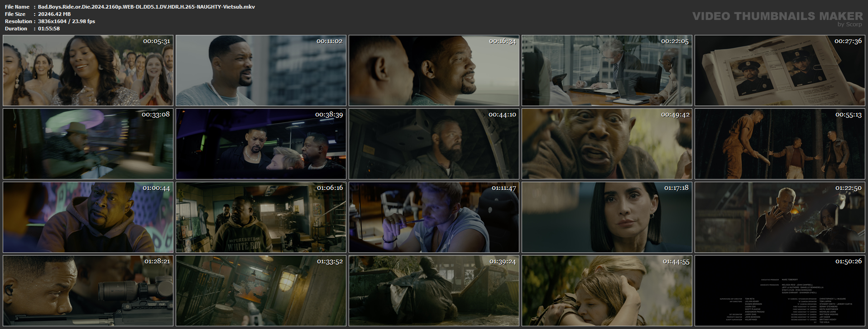The image size is (868, 329).
Task: Open the close-up face frame 00:49:42
Action: 607,144
